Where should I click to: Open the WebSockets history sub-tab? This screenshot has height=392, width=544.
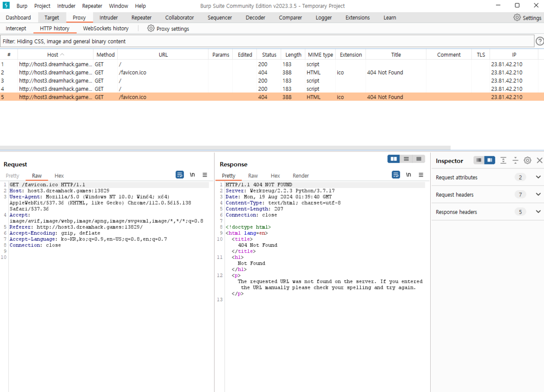(106, 28)
